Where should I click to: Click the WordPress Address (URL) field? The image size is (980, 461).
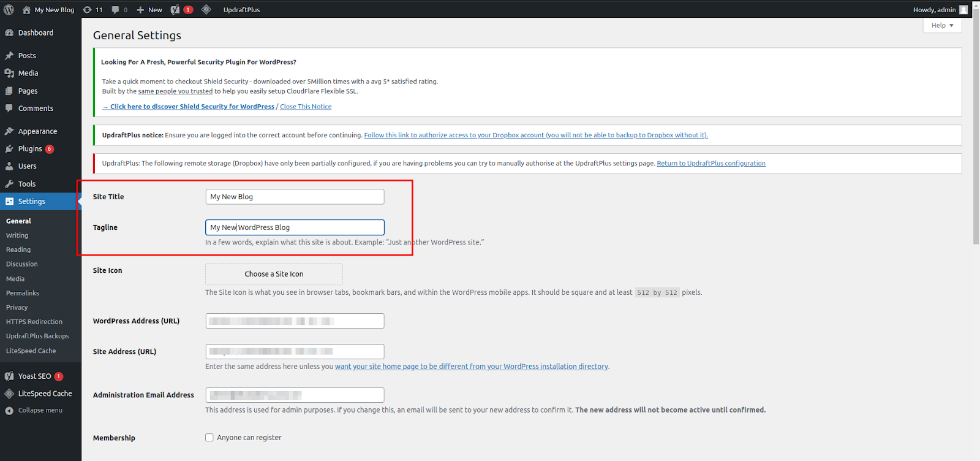295,321
